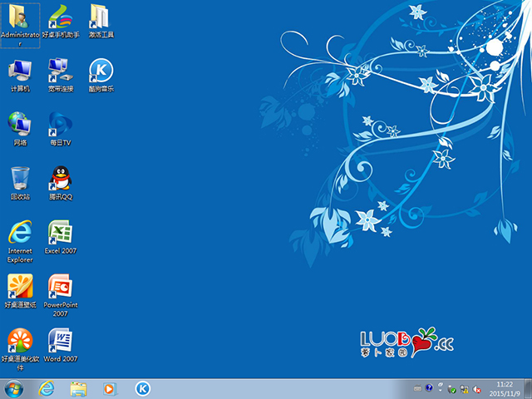The width and height of the screenshot is (532, 399).
Task: Open the 好桌道手机助手 desktop shortcut
Action: pos(61,17)
